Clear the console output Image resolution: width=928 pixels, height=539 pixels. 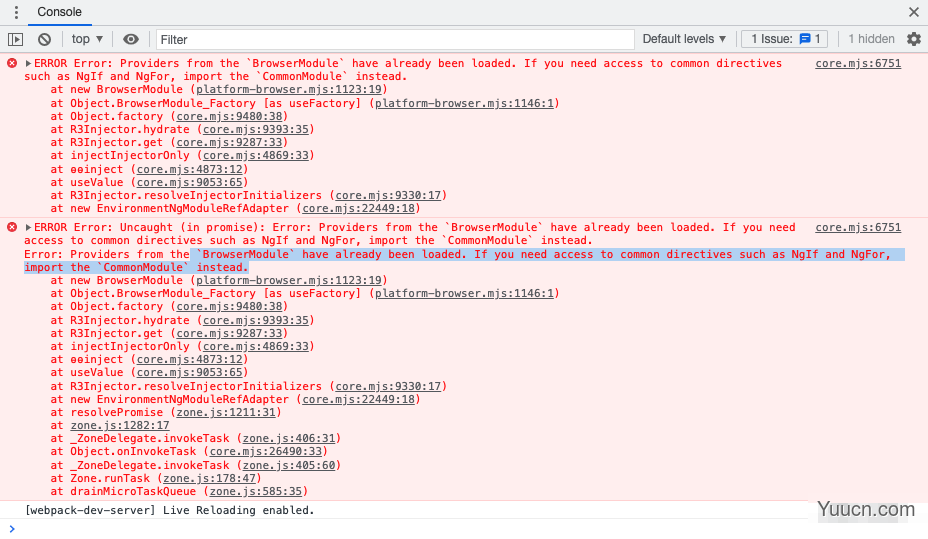point(44,40)
